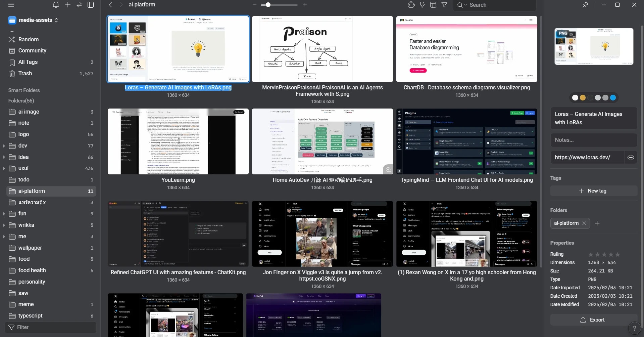The image size is (644, 337).
Task: Click Smart Folders heading
Action: point(24,90)
